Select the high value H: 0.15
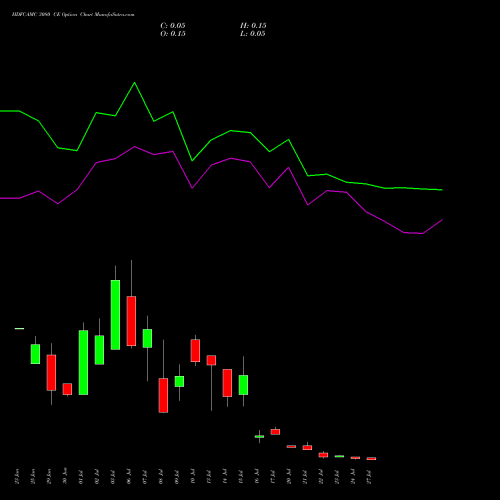The image size is (500, 500). (x=253, y=26)
